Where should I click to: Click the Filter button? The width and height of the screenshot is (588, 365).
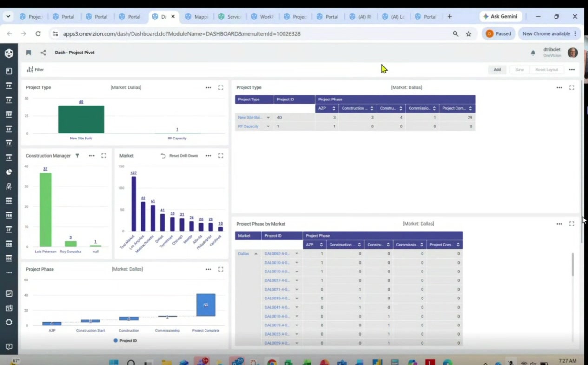[x=35, y=70]
